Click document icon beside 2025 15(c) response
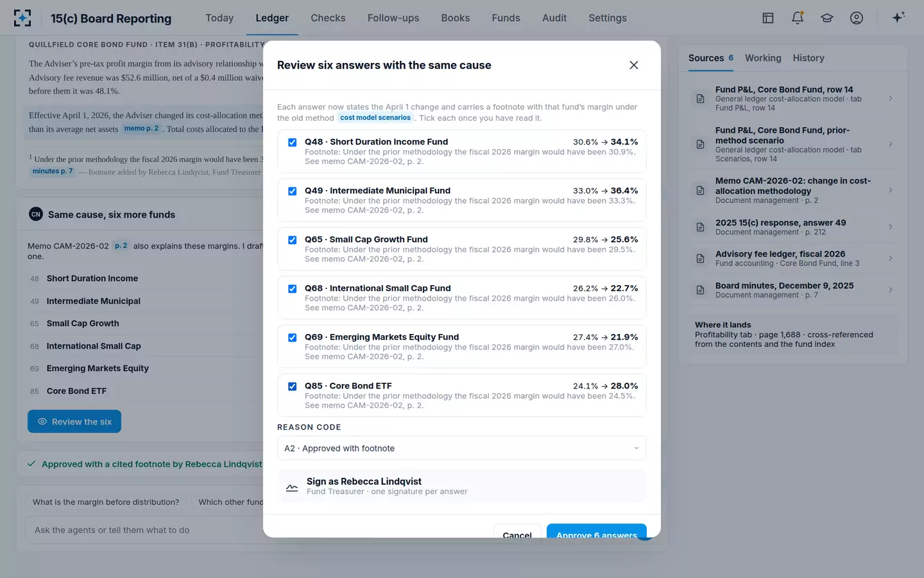Viewport: 924px width, 578px height. [x=701, y=227]
